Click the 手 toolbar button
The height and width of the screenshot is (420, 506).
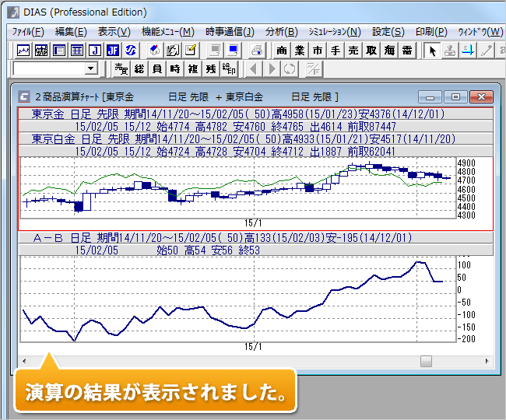click(336, 51)
